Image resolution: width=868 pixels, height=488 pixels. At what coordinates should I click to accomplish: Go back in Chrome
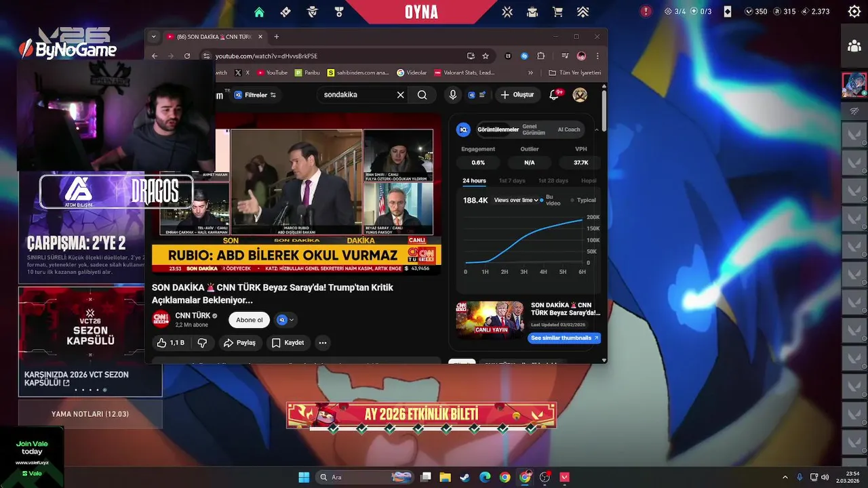(x=155, y=56)
